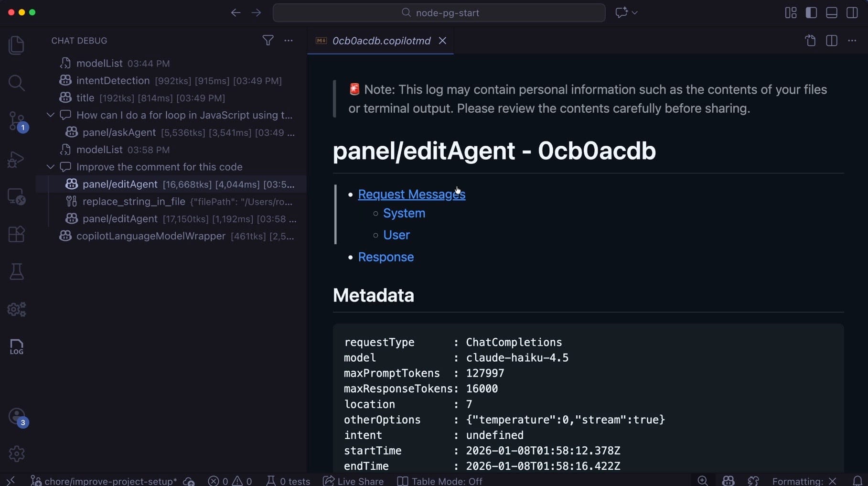The height and width of the screenshot is (486, 868).
Task: Open the Response link
Action: (386, 257)
